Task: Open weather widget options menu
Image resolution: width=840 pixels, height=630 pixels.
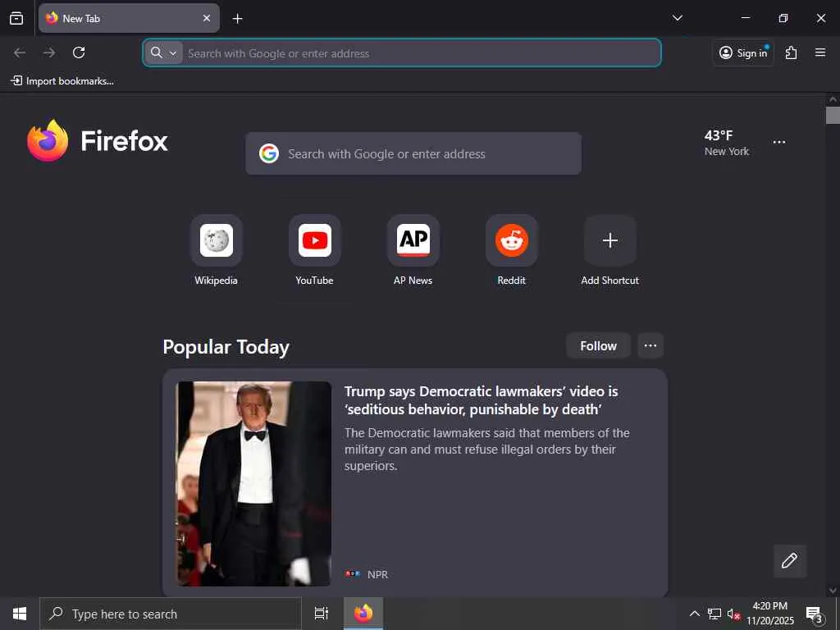Action: pos(779,142)
